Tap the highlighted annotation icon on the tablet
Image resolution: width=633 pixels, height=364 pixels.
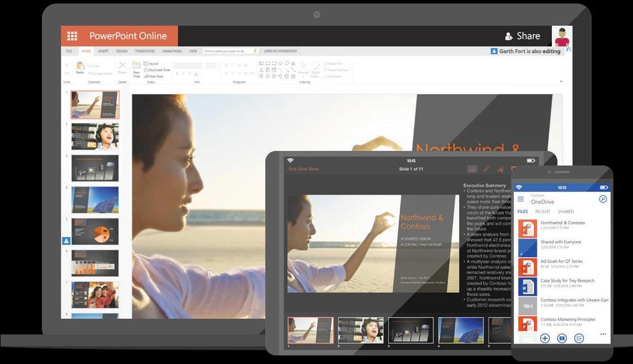click(472, 169)
